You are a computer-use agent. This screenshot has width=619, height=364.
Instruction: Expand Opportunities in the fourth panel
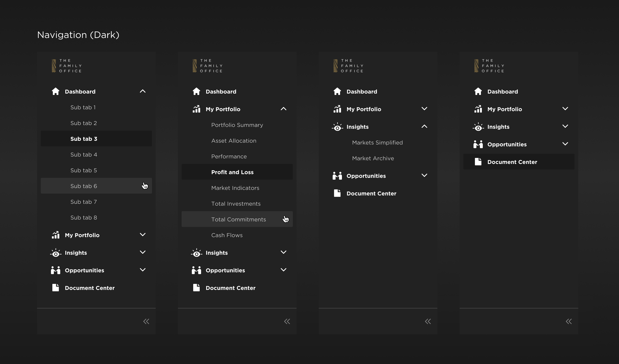(565, 144)
